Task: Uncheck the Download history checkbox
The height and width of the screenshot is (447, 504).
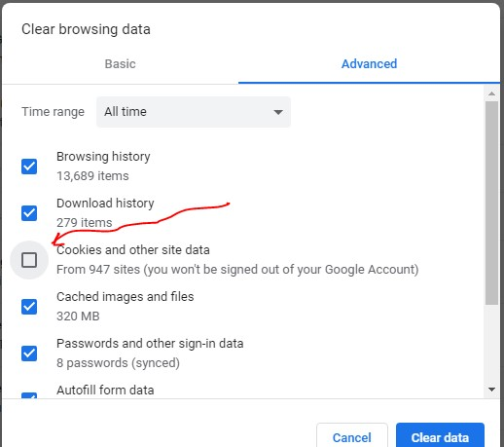Action: click(x=29, y=213)
